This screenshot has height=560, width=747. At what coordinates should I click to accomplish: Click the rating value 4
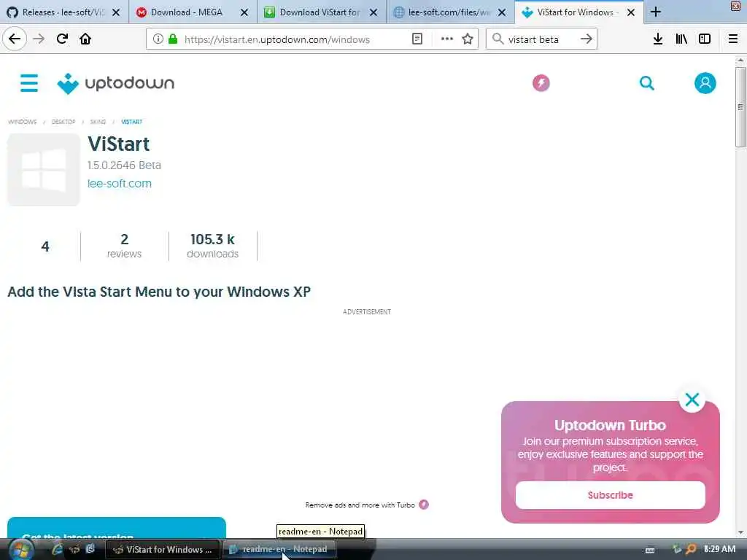coord(44,246)
